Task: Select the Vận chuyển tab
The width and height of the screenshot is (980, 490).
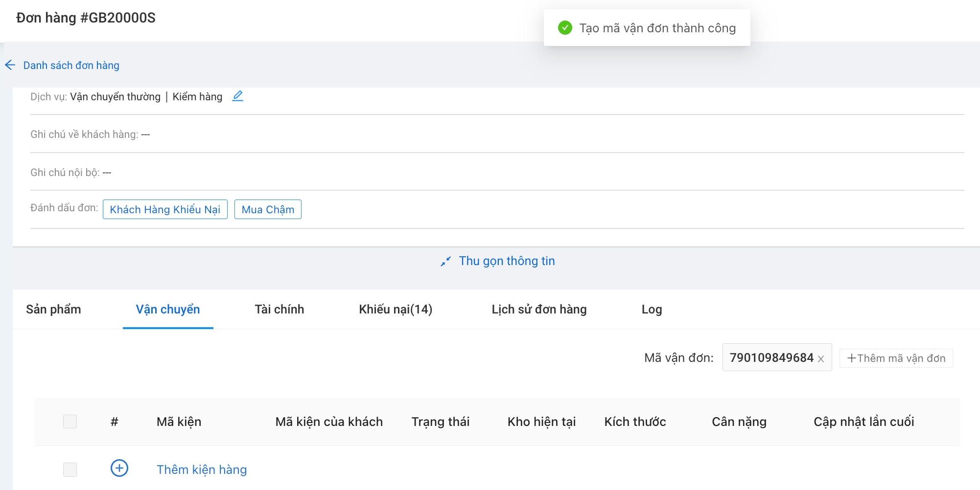Action: coord(168,310)
